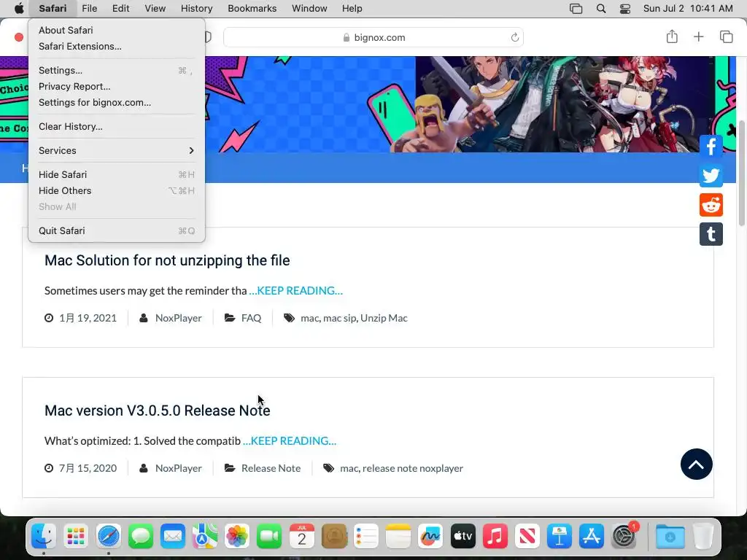The width and height of the screenshot is (747, 560).
Task: Open the Help menu
Action: pyautogui.click(x=352, y=9)
